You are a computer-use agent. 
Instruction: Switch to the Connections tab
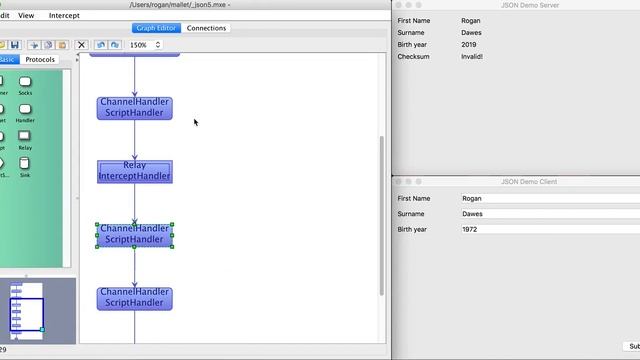tap(206, 28)
